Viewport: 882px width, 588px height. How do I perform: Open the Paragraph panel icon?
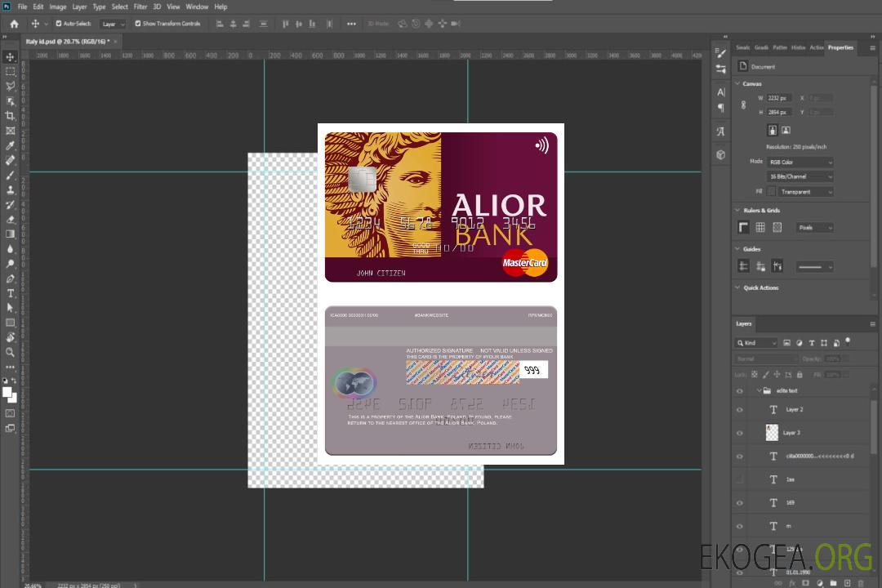point(721,108)
